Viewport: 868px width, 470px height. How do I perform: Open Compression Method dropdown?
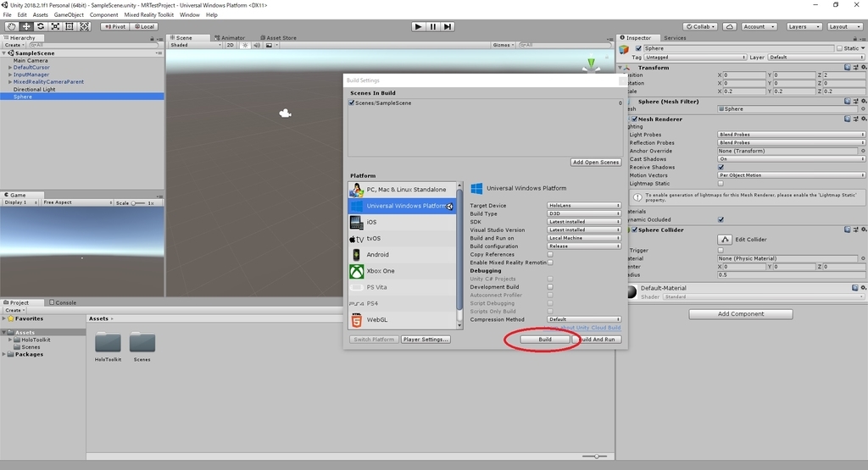pyautogui.click(x=584, y=319)
